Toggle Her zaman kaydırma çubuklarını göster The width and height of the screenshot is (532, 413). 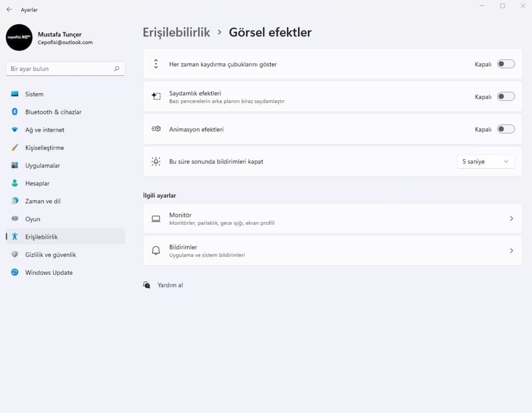[x=506, y=64]
